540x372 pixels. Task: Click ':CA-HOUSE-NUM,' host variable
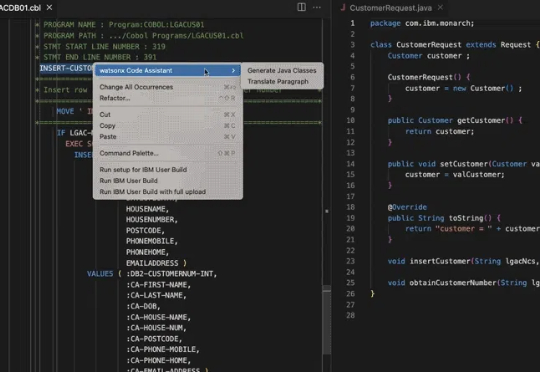[x=156, y=328]
